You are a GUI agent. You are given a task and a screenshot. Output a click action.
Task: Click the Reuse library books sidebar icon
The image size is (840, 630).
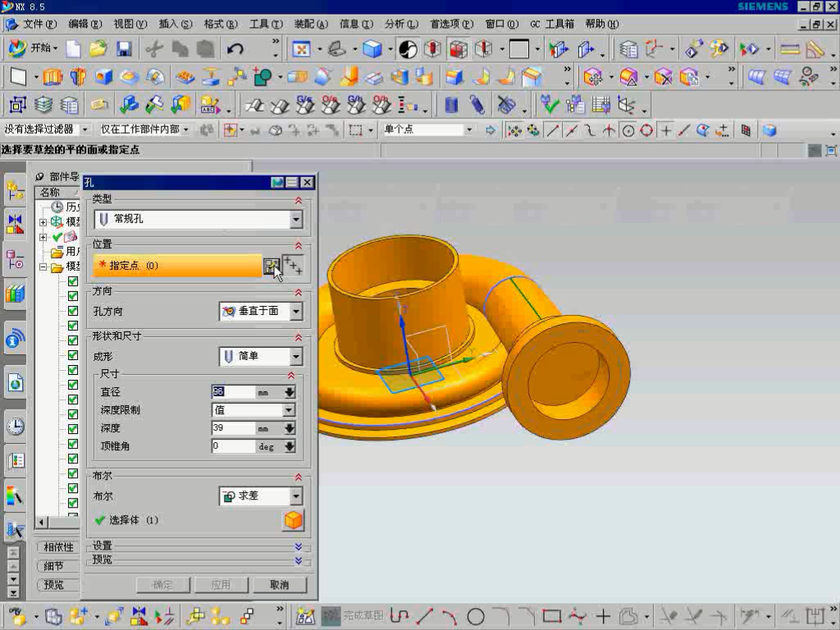(15, 294)
